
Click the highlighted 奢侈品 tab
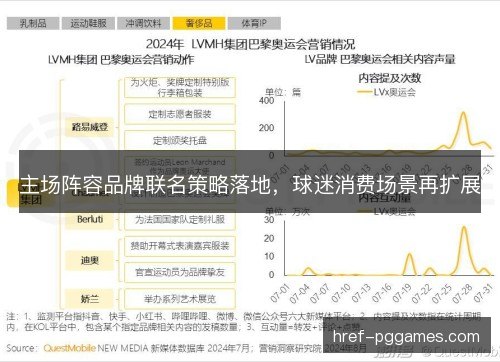pos(199,23)
